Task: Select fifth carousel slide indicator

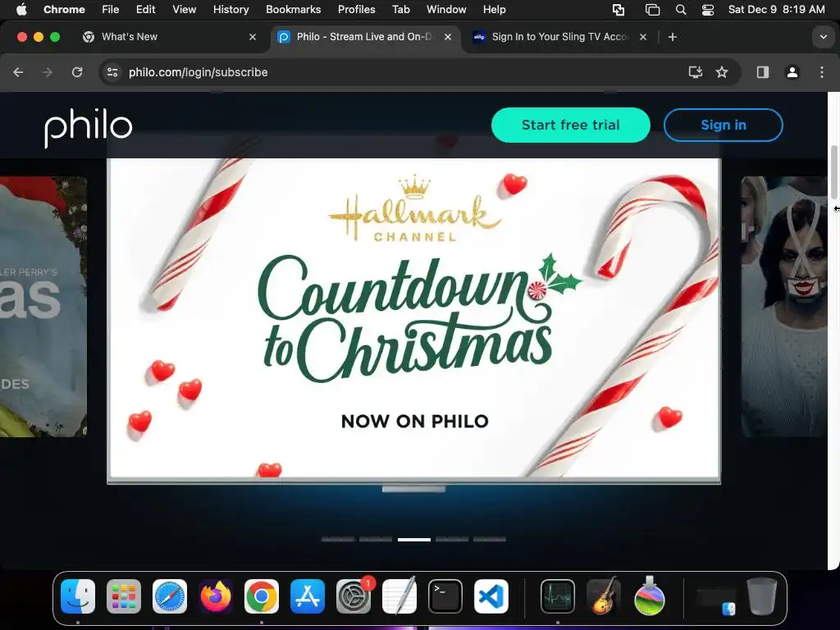Action: point(490,540)
